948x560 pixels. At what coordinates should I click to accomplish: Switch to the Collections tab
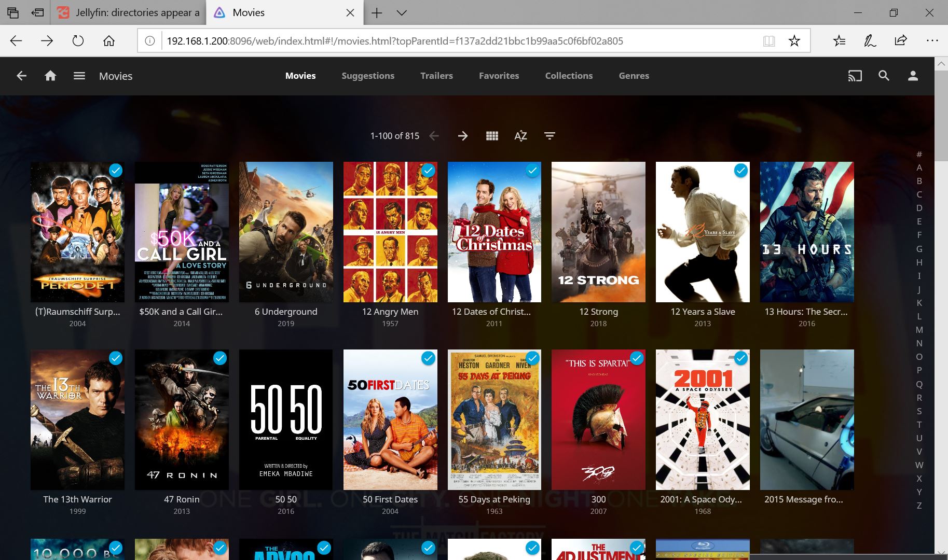tap(569, 76)
